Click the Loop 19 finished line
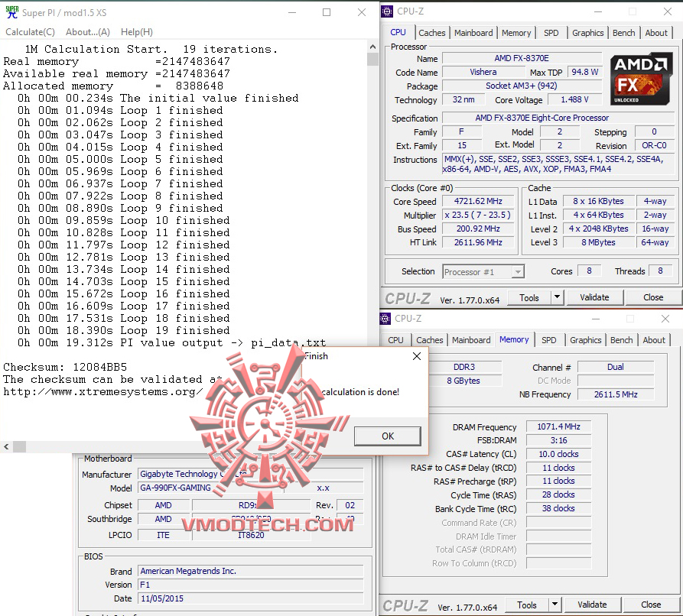Viewport: 683px width, 616px height. tap(123, 330)
